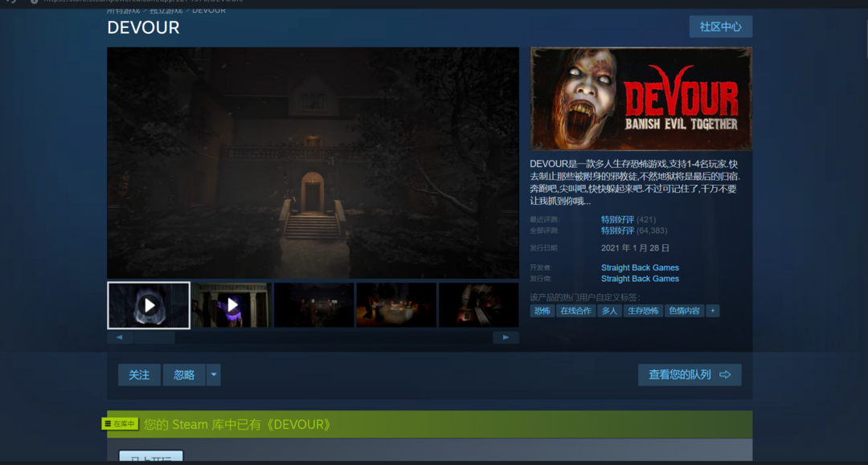
Task: Open the 社区中心 community hub button
Action: pos(720,27)
